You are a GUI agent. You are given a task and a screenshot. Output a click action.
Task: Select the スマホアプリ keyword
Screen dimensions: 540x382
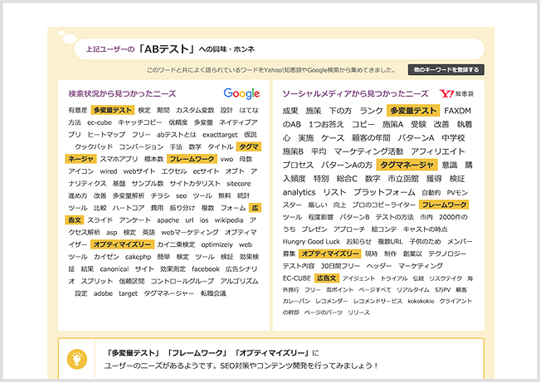[x=119, y=159]
